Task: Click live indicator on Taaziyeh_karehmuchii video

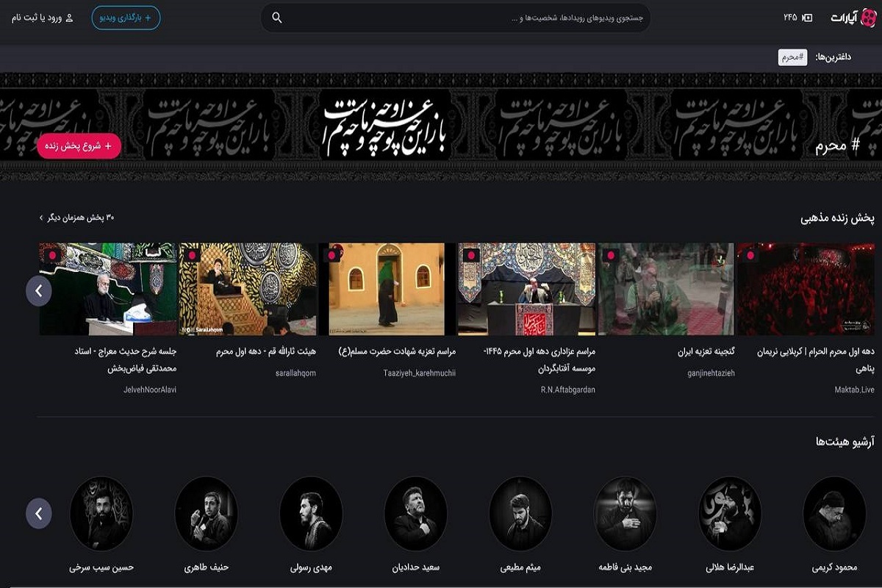Action: tap(332, 256)
